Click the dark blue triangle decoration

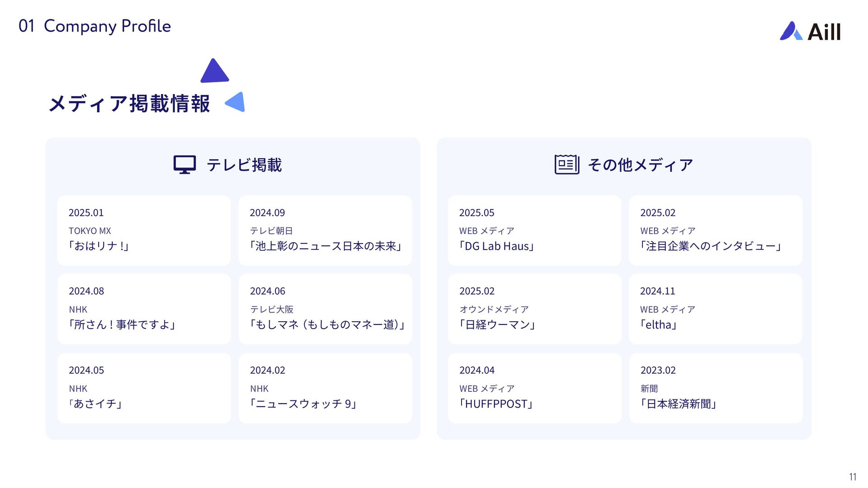point(214,71)
